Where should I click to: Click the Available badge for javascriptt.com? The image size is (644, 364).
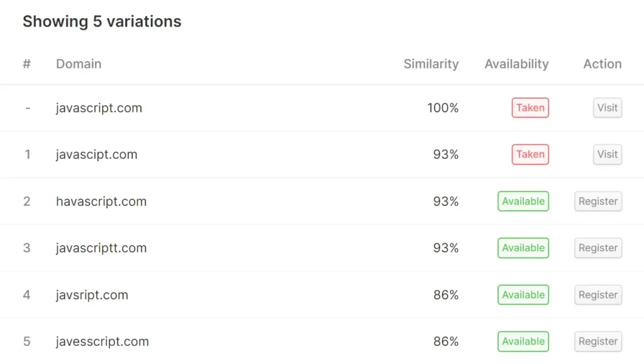coord(523,247)
